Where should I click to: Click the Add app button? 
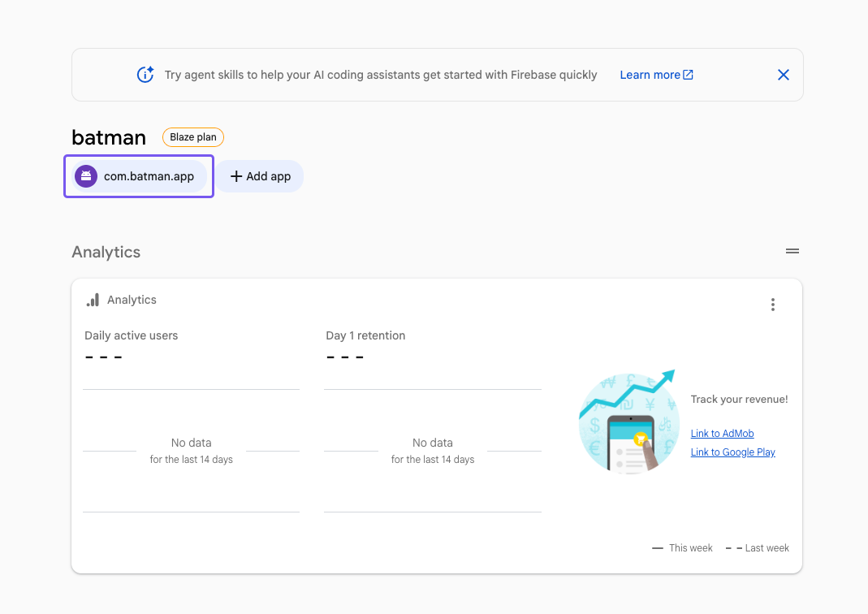[x=260, y=176]
